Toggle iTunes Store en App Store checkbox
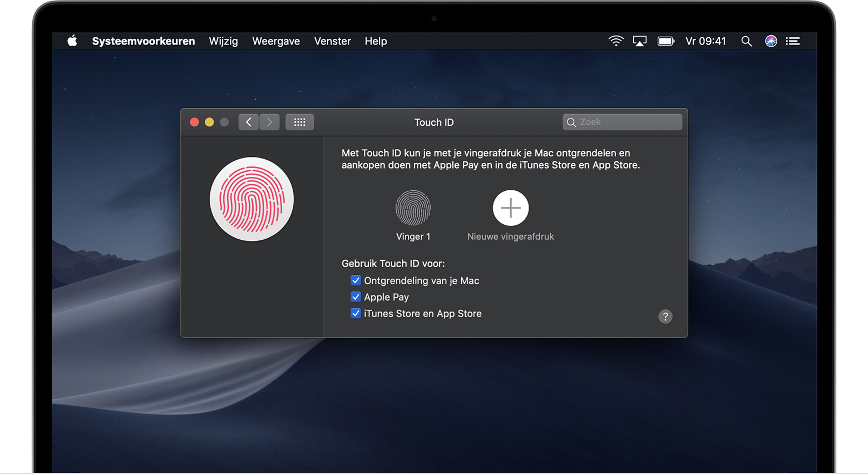Screen dimensions: 868x474 tap(356, 314)
